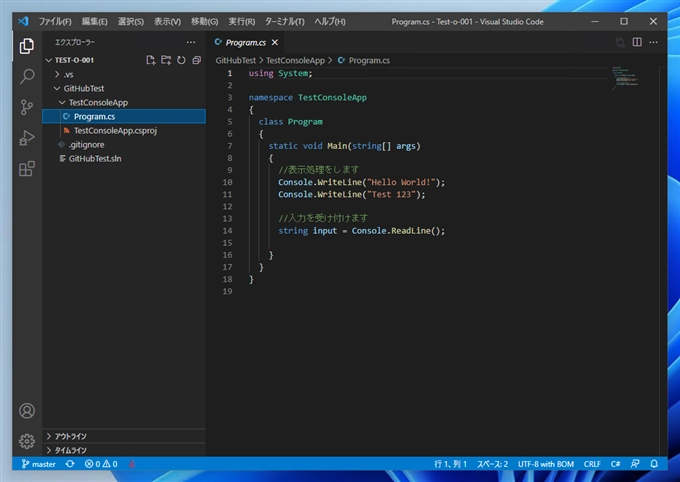Collapse all folders in explorer
680x482 pixels.
196,60
